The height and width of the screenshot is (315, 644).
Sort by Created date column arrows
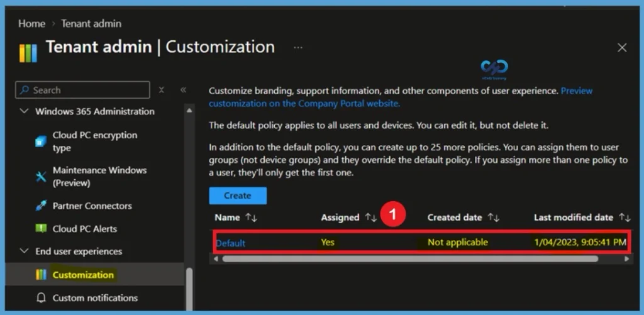(x=493, y=218)
